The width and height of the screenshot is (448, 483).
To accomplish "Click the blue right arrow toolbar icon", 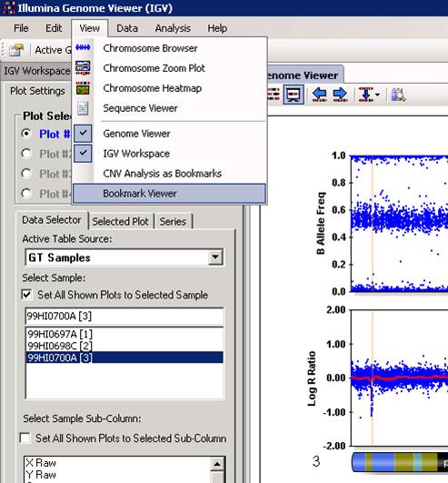I will tap(340, 95).
